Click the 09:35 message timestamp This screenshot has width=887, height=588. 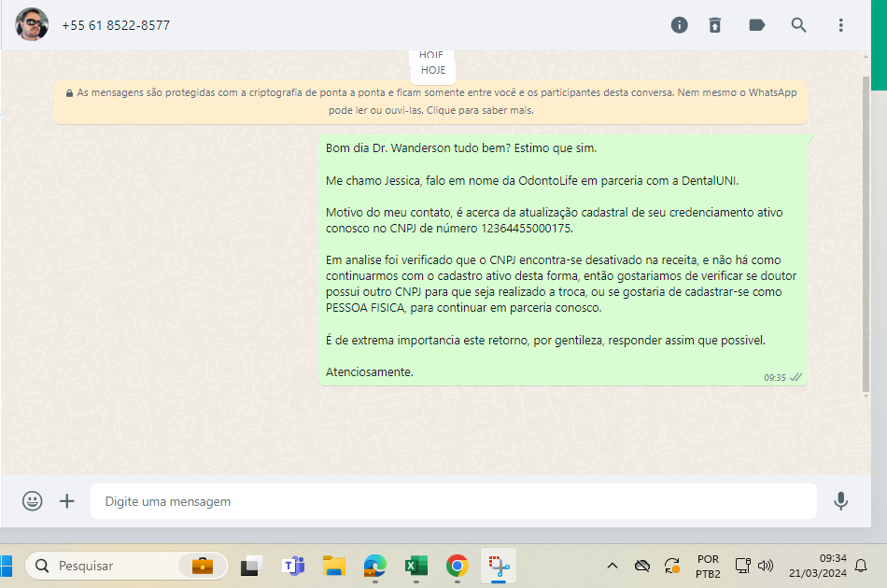[774, 378]
